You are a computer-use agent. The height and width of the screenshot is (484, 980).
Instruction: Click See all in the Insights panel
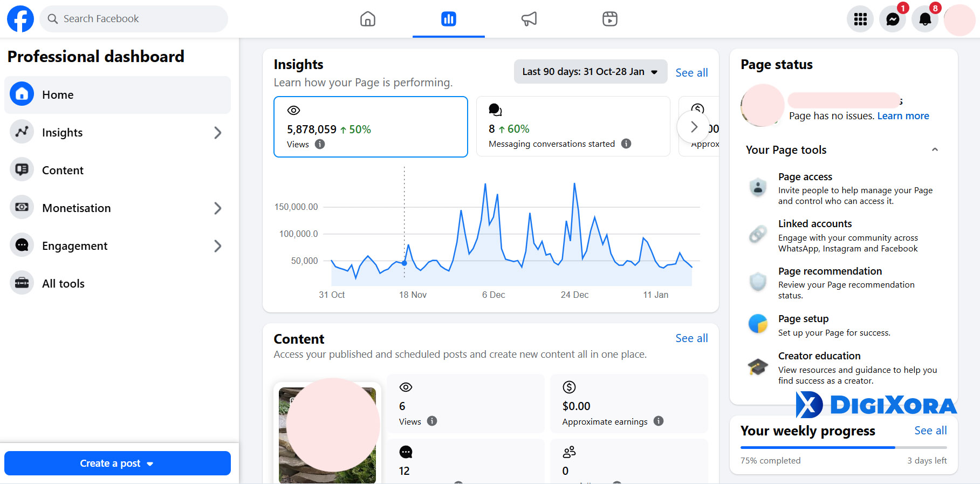[691, 73]
